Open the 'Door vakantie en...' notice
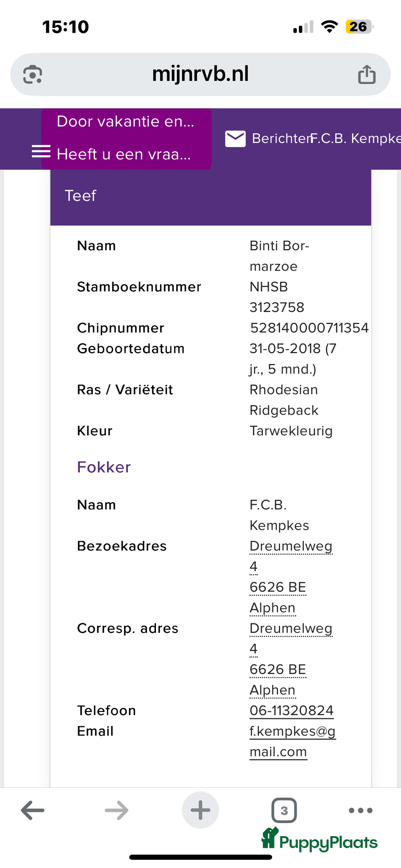 coord(125,121)
